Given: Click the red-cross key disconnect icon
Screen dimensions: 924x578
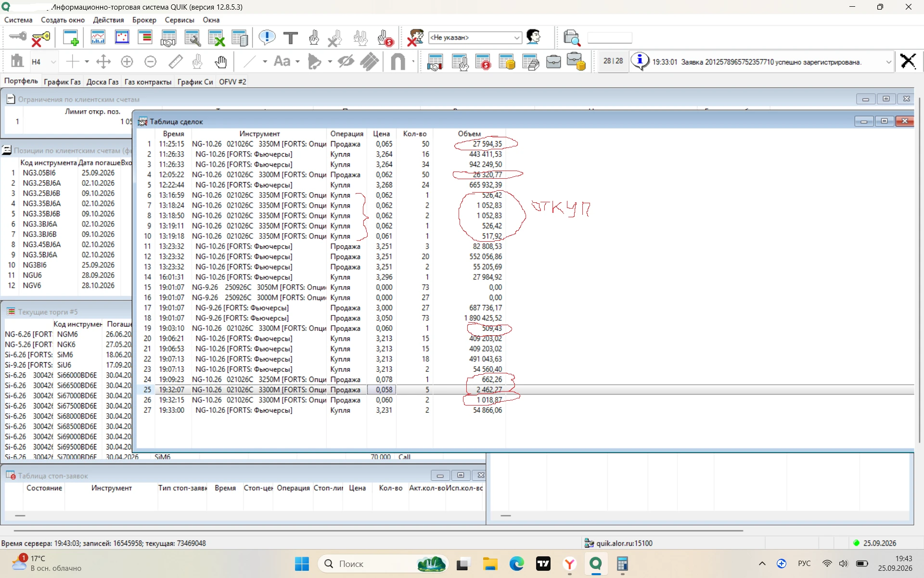Looking at the screenshot, I should click(x=41, y=38).
